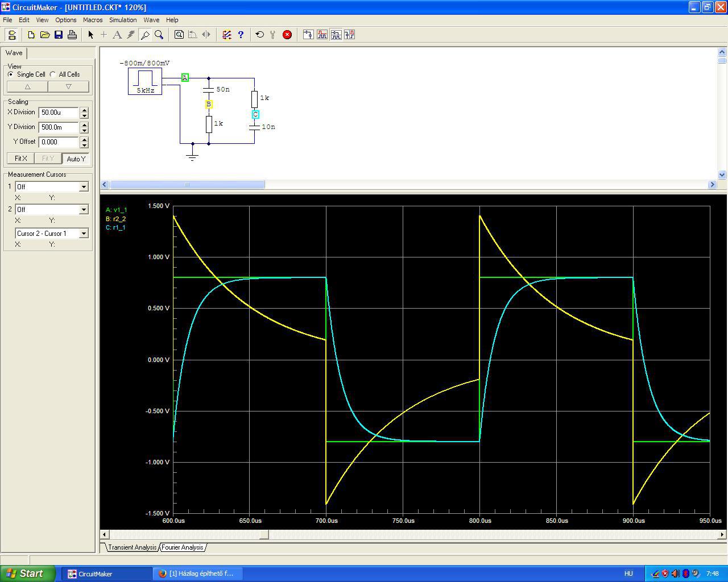This screenshot has height=582, width=728.
Task: Click the CircuitMaker taskbar button
Action: 108,573
